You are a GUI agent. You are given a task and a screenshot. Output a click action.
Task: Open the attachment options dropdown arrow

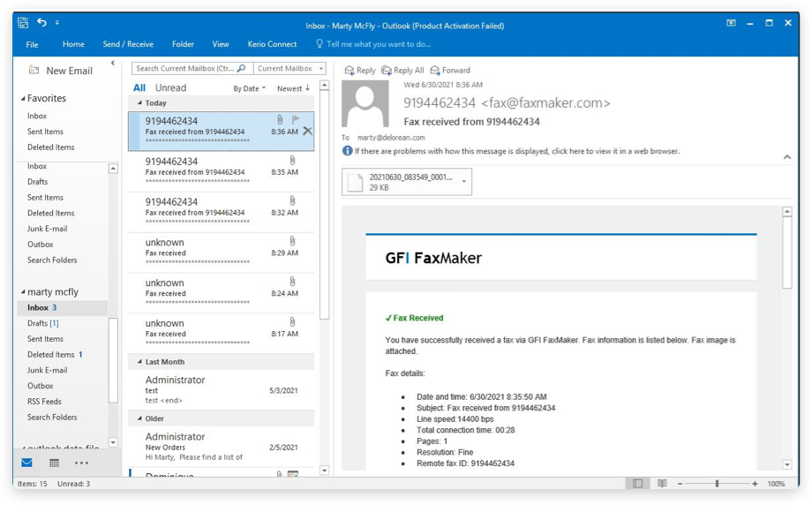point(464,182)
